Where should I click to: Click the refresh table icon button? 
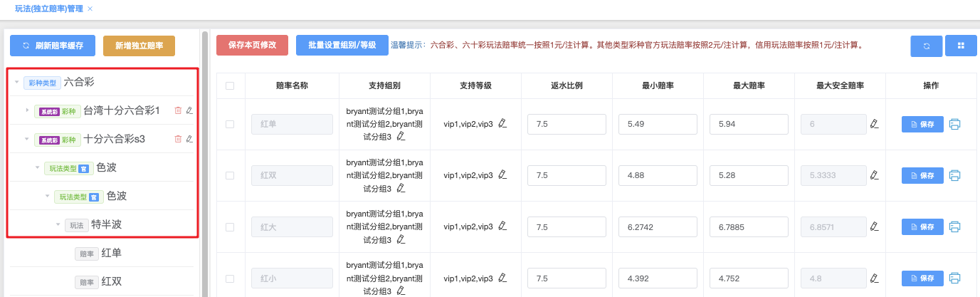(926, 46)
